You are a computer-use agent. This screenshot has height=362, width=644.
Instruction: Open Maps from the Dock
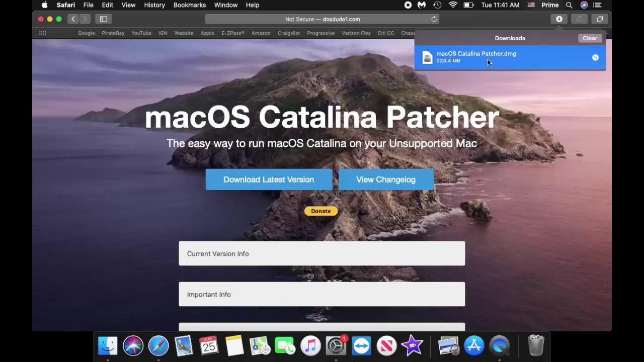click(x=260, y=346)
